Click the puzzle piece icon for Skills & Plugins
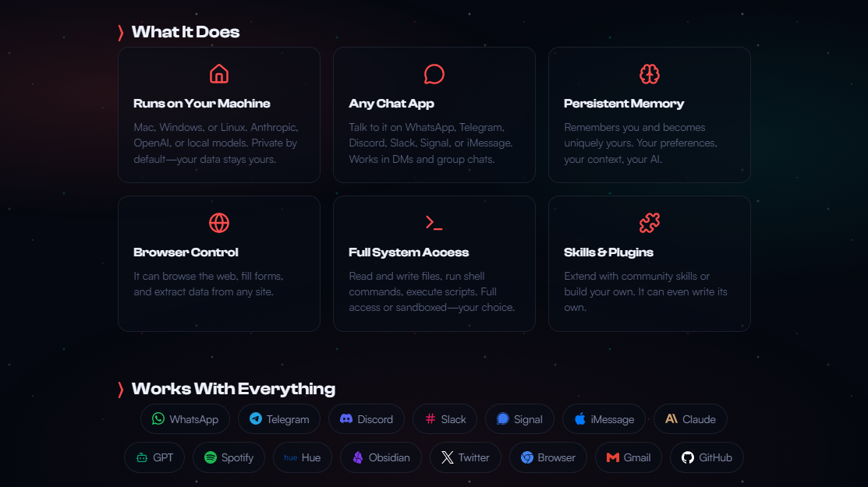The width and height of the screenshot is (868, 487). pos(650,223)
